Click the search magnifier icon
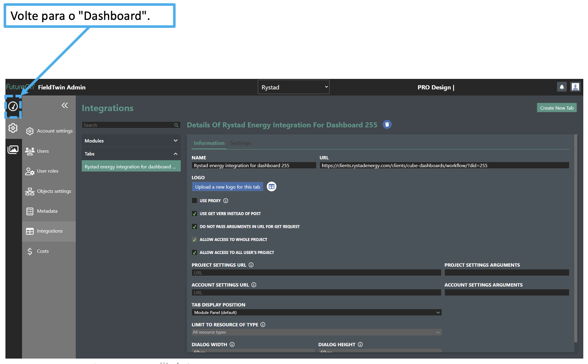The width and height of the screenshot is (588, 364). pyautogui.click(x=176, y=125)
